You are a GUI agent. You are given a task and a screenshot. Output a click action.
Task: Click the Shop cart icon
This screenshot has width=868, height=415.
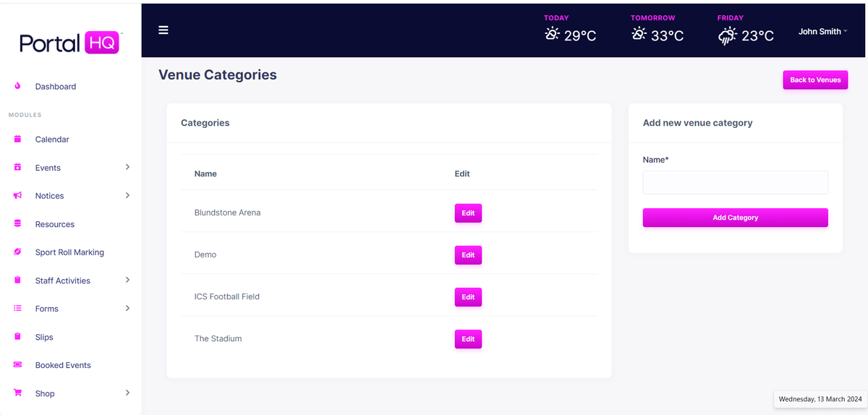point(18,393)
